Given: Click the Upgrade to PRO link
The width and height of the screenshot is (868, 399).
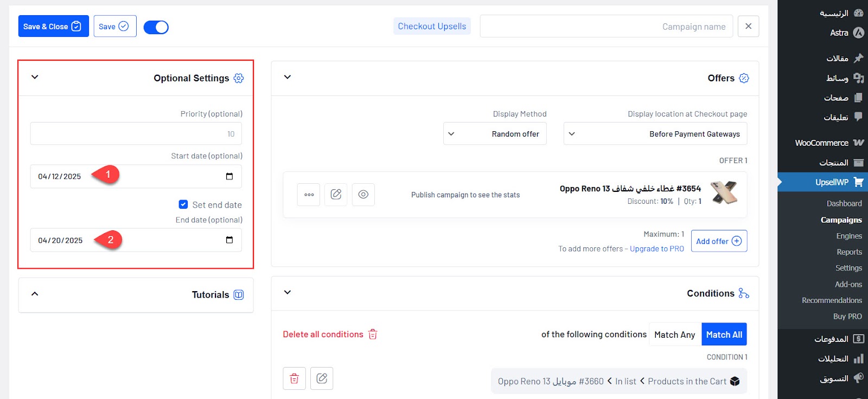Looking at the screenshot, I should point(656,249).
